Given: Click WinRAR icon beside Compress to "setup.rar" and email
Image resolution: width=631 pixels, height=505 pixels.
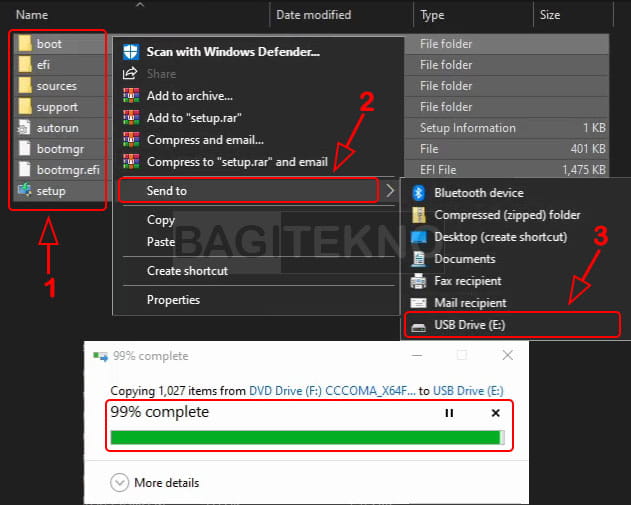Looking at the screenshot, I should tap(131, 161).
